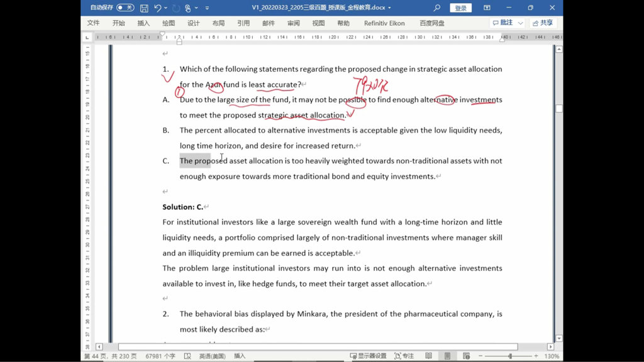Switch to Web Layout view

466,356
